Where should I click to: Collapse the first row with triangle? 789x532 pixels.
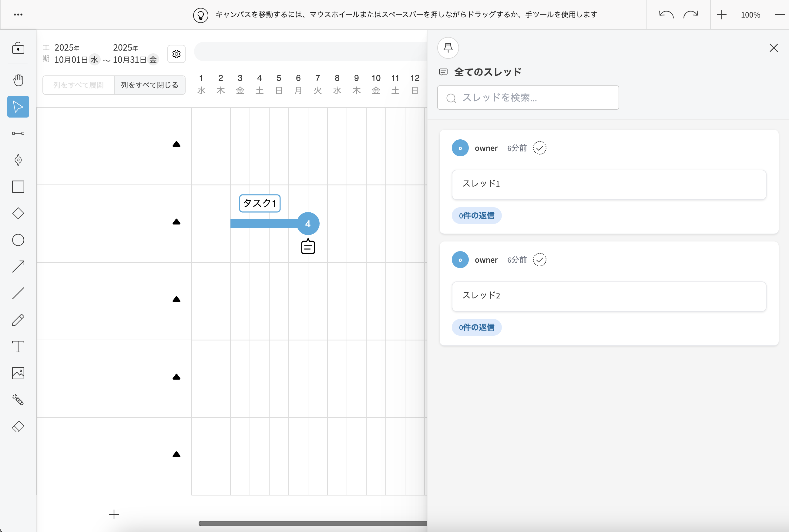(x=176, y=145)
